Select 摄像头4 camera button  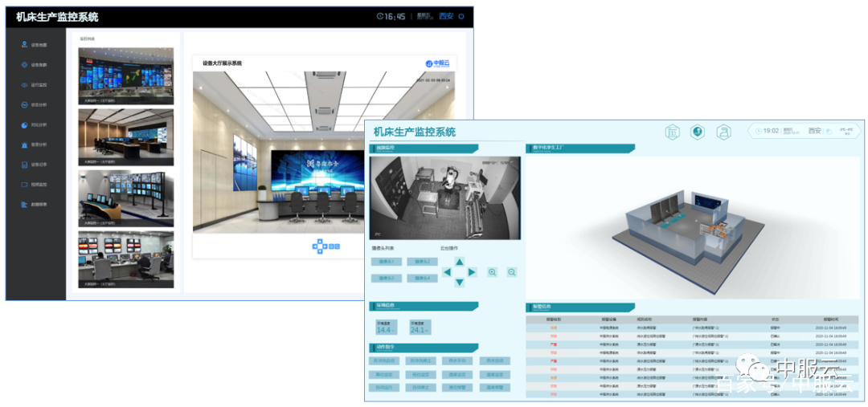tap(423, 278)
